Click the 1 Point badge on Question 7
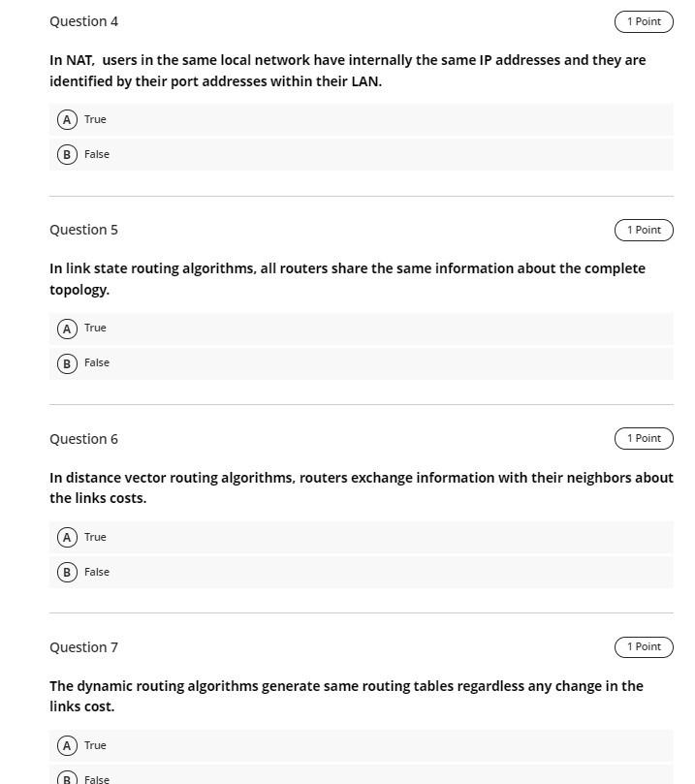The image size is (695, 784). [x=643, y=646]
